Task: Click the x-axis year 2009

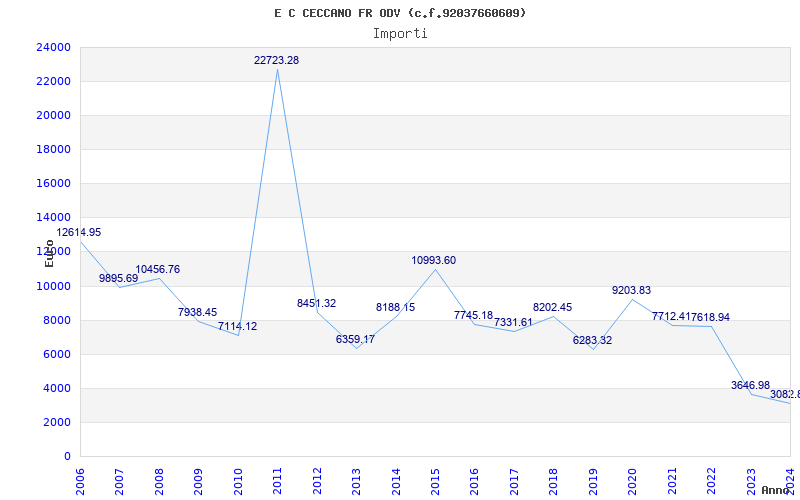Action: click(x=198, y=481)
